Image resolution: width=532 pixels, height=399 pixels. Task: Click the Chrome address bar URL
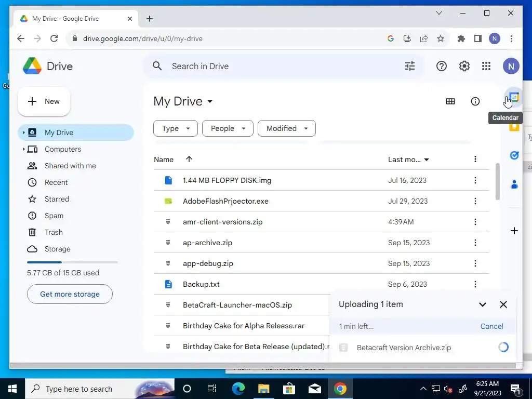tap(142, 38)
